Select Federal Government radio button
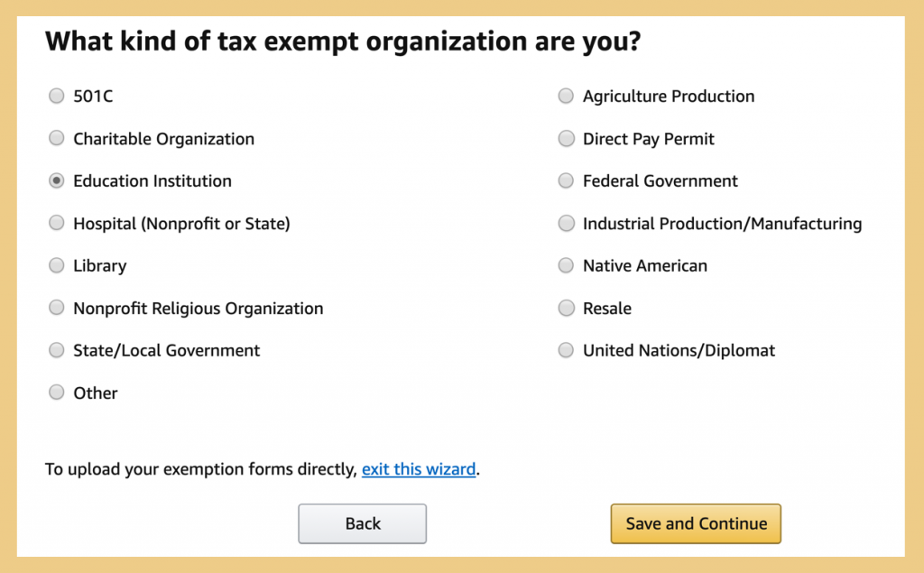The width and height of the screenshot is (924, 573). 566,181
